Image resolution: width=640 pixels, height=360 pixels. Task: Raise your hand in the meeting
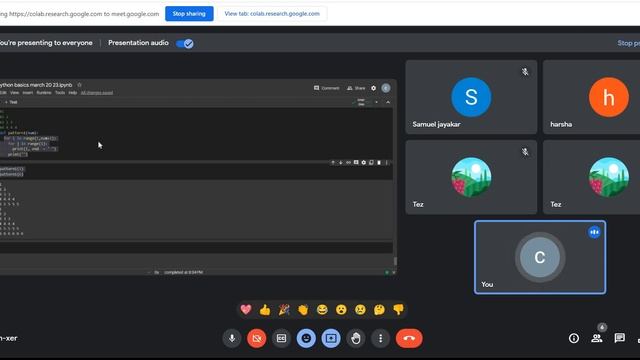(356, 338)
